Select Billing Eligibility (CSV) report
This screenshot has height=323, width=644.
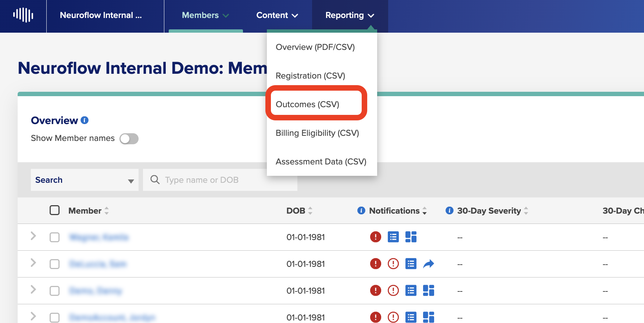(x=317, y=133)
